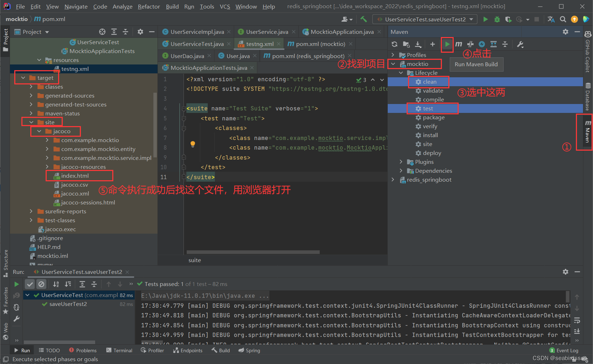
Task: Expand Maven Plugins node
Action: 401,162
